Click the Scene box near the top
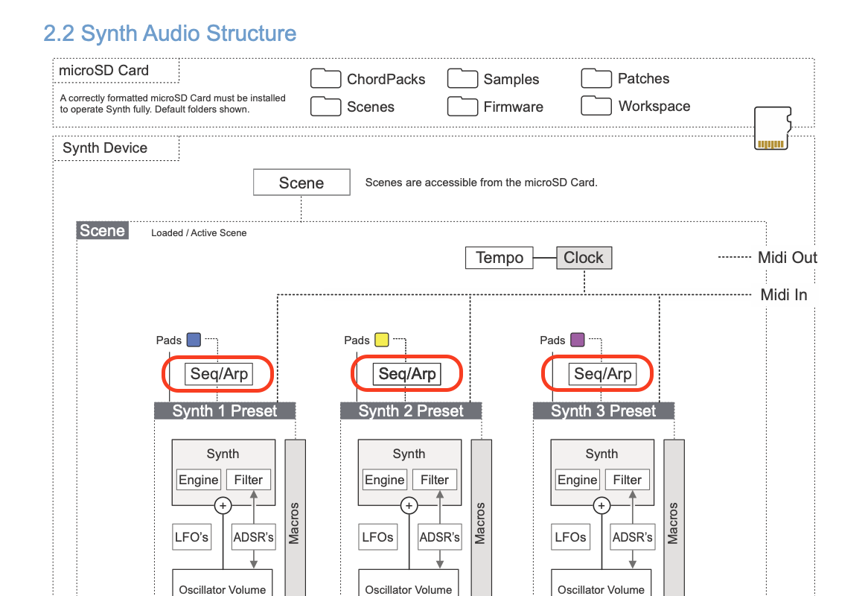The width and height of the screenshot is (868, 596). tap(301, 183)
